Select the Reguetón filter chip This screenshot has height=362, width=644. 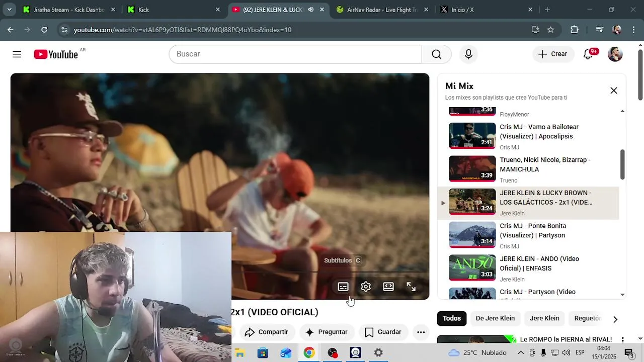[x=587, y=318]
